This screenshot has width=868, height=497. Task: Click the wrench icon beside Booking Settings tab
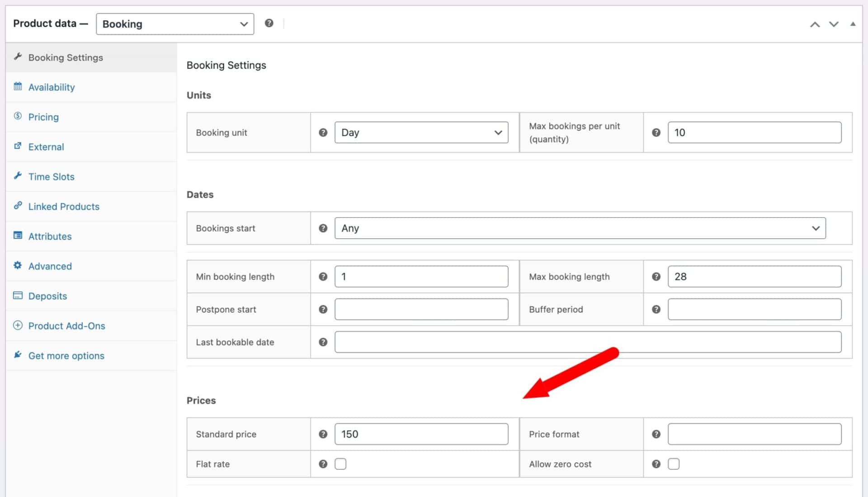(18, 57)
